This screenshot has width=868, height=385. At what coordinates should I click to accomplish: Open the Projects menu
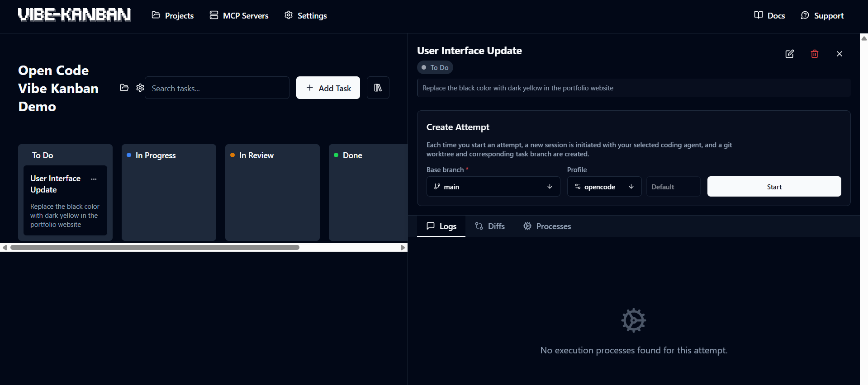tap(173, 15)
